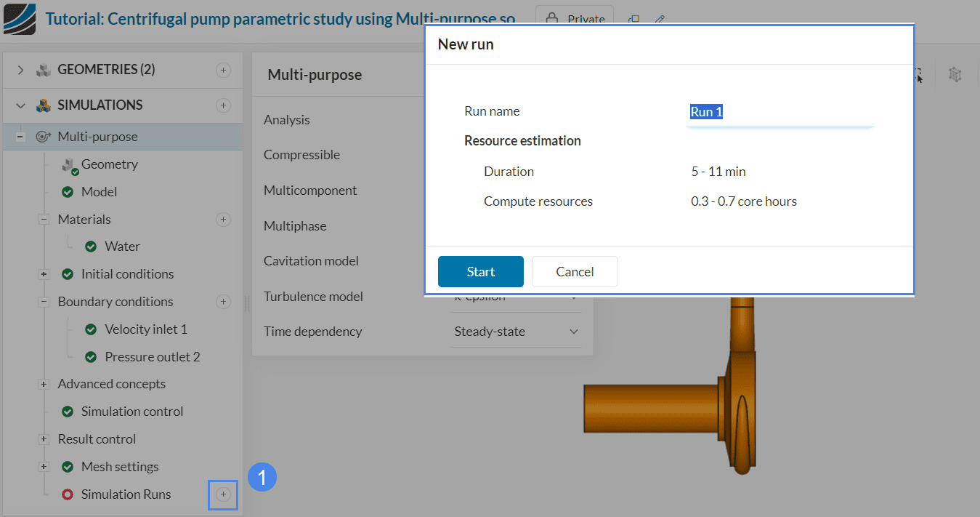Image resolution: width=980 pixels, height=517 pixels.
Task: Click plus icon beside Simulation Runs
Action: (224, 494)
